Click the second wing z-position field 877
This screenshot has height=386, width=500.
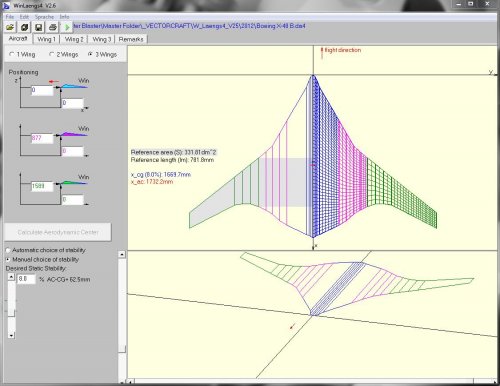coord(42,138)
